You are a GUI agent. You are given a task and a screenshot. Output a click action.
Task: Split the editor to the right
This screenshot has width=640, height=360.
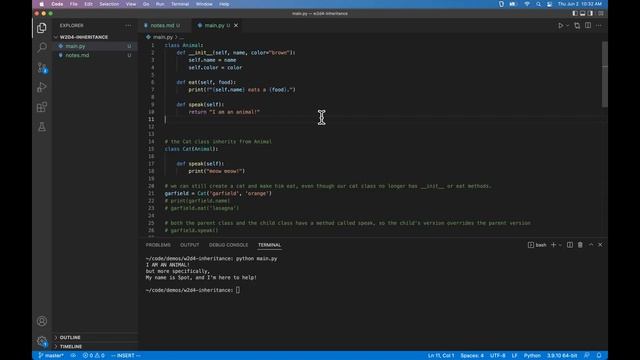588,26
